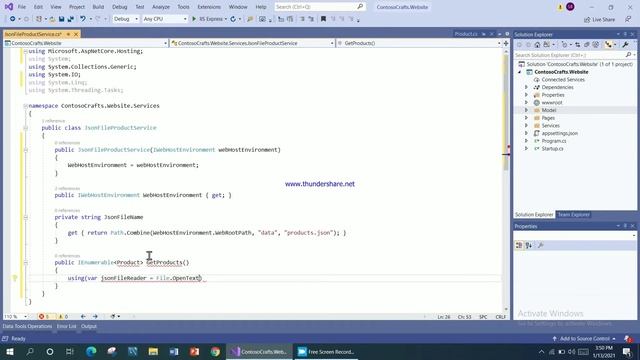Expand the Pages folder
This screenshot has width=640, height=360.
pyautogui.click(x=526, y=118)
